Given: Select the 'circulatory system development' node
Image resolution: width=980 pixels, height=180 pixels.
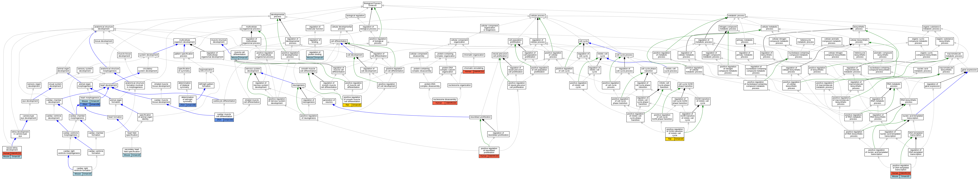Looking at the screenshot, I should coord(148,70).
